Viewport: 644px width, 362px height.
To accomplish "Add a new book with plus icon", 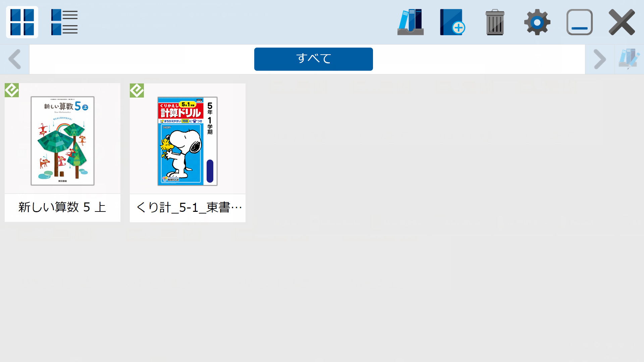I will coord(453,22).
